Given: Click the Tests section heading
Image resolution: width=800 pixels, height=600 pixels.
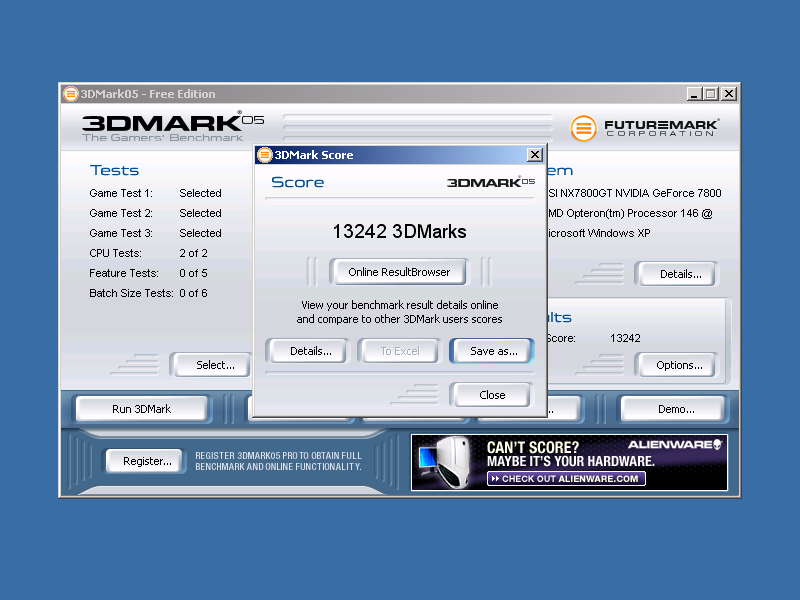Looking at the screenshot, I should (x=114, y=170).
